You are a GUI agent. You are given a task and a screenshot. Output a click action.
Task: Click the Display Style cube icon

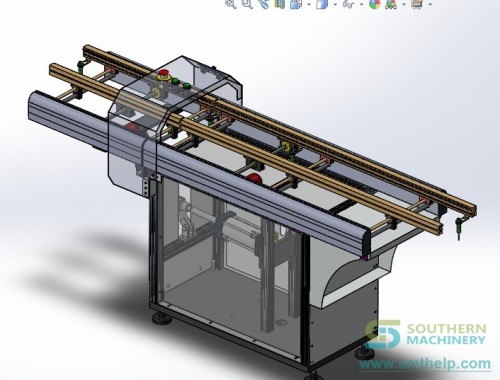[322, 4]
